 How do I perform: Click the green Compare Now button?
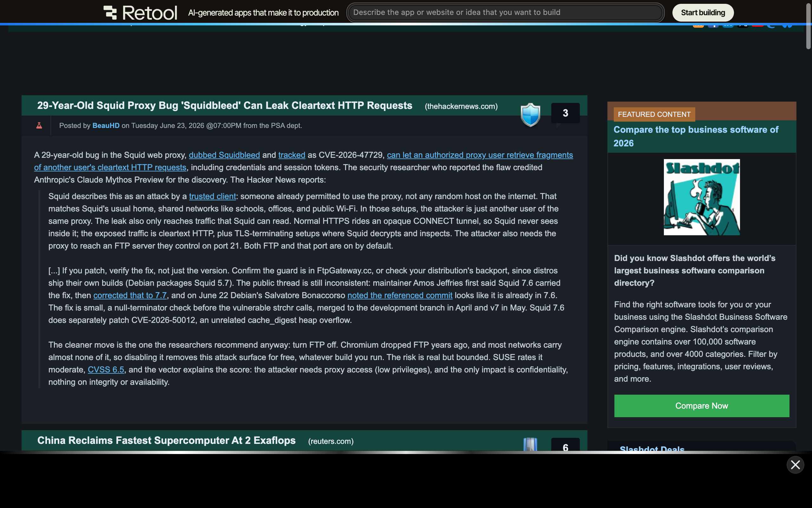click(702, 406)
